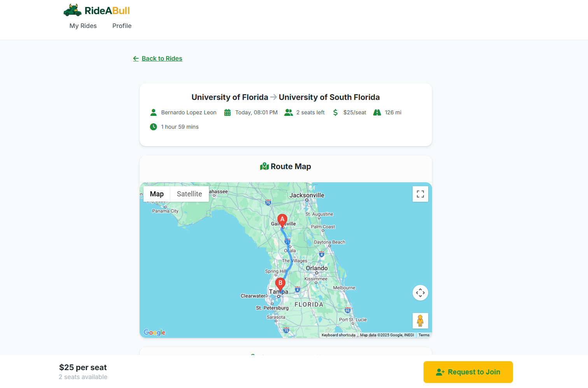
Task: Click marker A at Gainesville
Action: click(282, 220)
